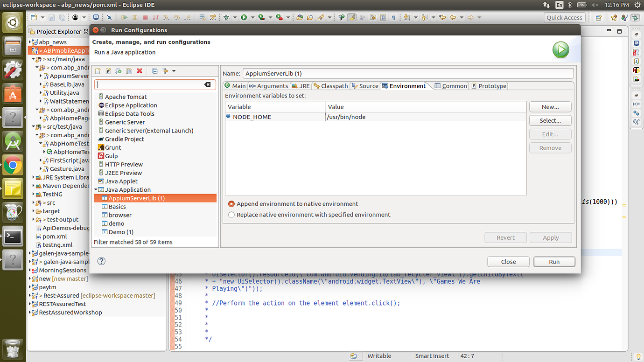Click the Debug bug icon in Eclipse toolbar
The height and width of the screenshot is (362, 644).
(226, 18)
